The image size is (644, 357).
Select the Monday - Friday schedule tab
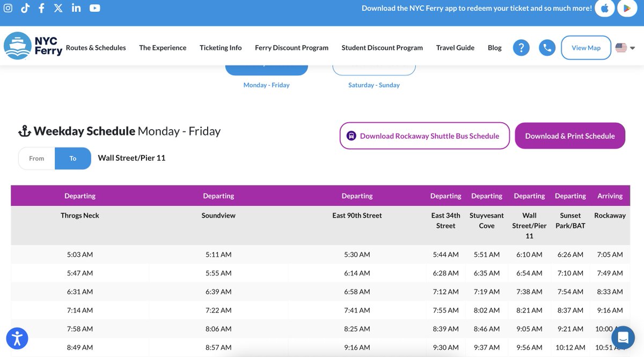(266, 85)
